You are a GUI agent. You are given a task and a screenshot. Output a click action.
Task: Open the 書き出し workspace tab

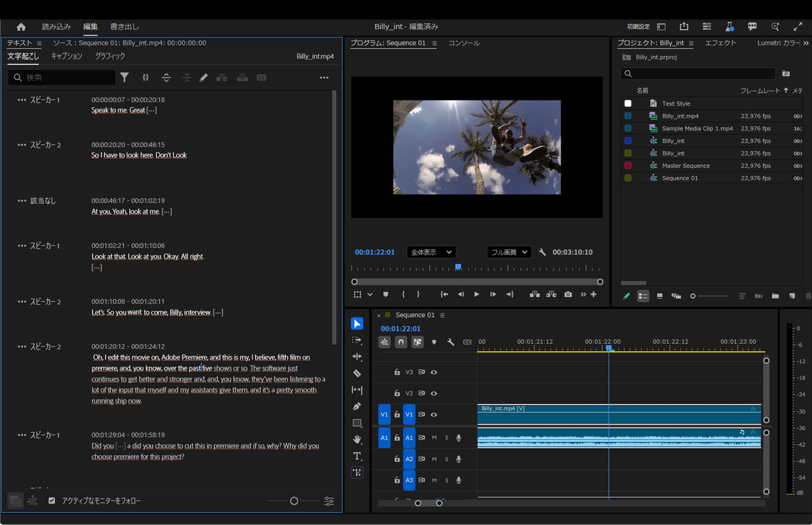pos(124,27)
